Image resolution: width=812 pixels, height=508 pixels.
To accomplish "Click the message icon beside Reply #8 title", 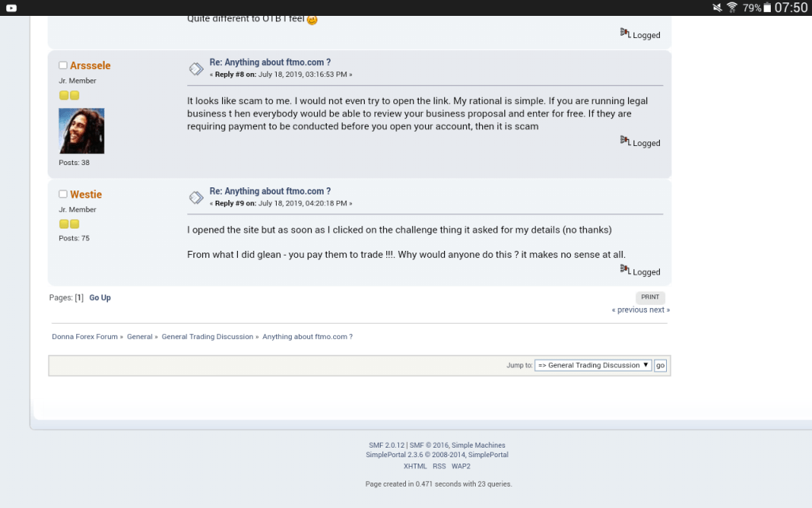I will [x=196, y=69].
